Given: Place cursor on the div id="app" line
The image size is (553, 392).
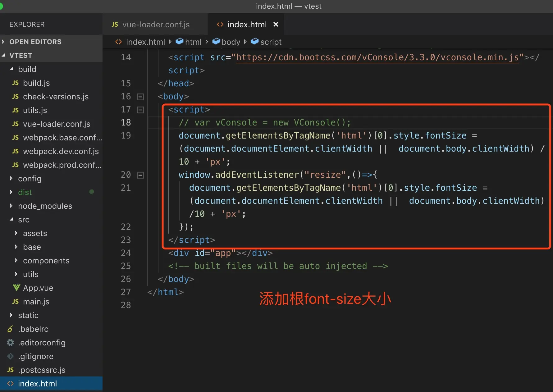Looking at the screenshot, I should point(221,253).
